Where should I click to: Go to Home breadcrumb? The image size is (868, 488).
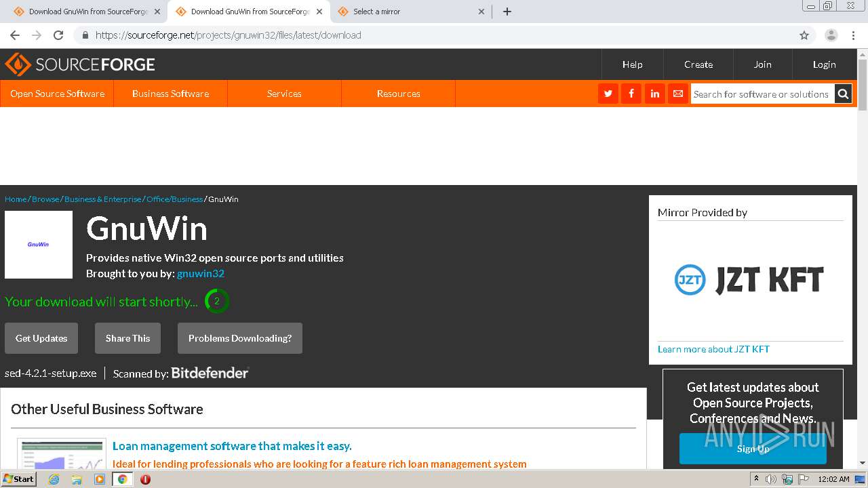[x=16, y=199]
